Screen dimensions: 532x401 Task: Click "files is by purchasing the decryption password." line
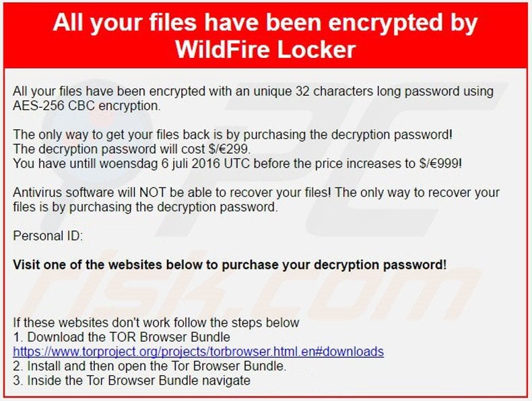click(145, 208)
